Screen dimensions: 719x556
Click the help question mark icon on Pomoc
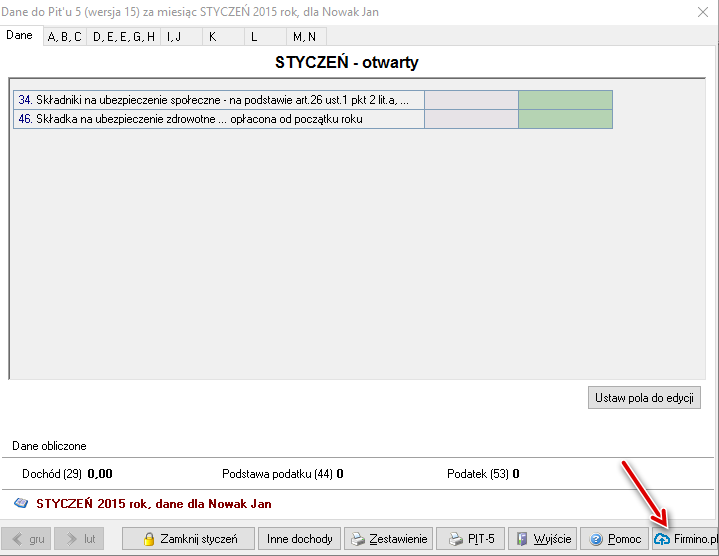coord(595,539)
